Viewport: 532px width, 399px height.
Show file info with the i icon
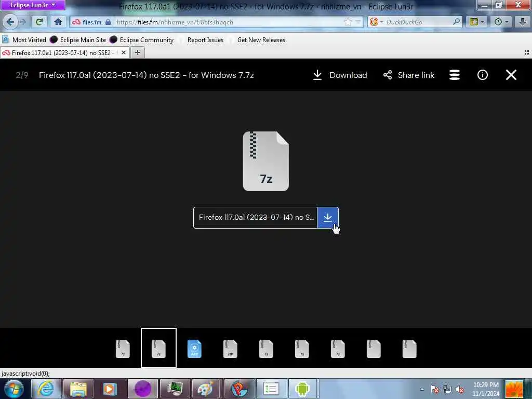(x=483, y=75)
